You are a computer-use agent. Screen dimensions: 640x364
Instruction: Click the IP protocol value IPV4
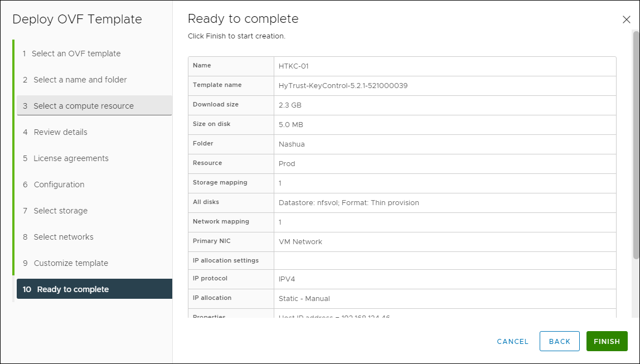point(287,279)
